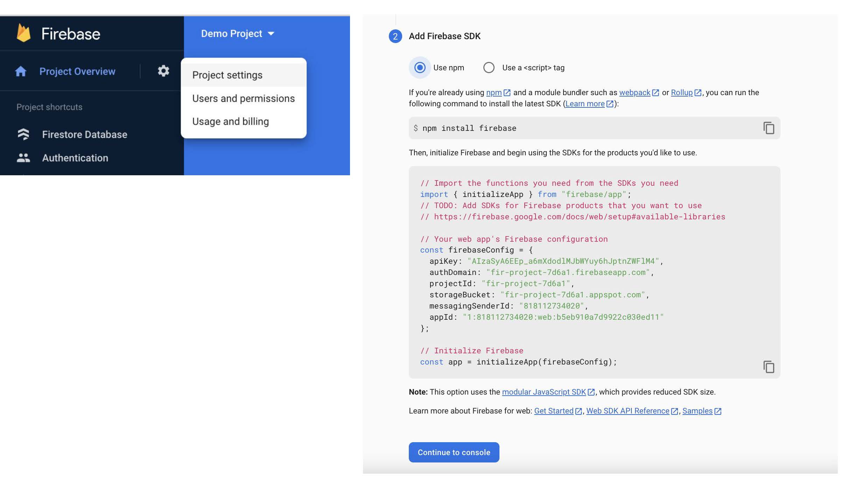868x488 pixels.
Task: Click the Firestore Database icon
Action: point(23,134)
